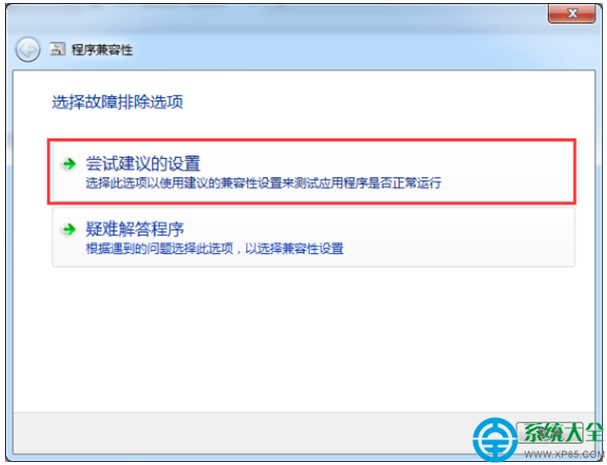
Task: Click the green arrow beside 尝试建议的设置
Action: (x=69, y=164)
